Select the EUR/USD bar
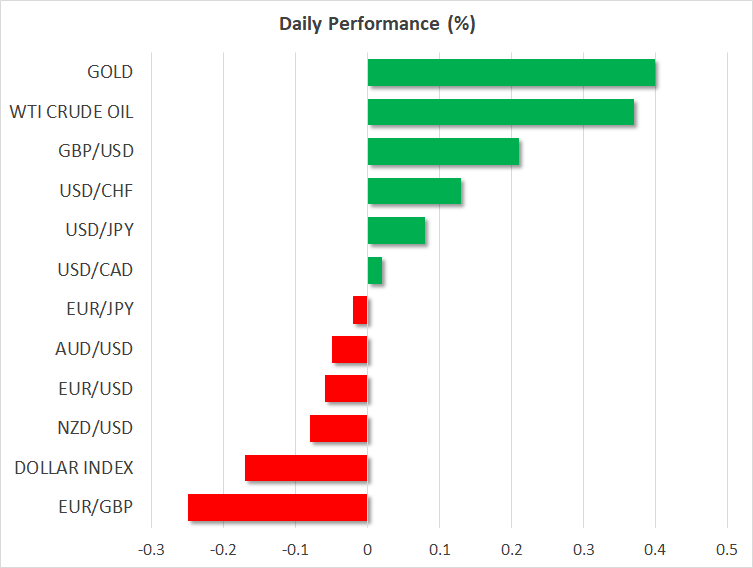This screenshot has width=753, height=568. tap(346, 389)
